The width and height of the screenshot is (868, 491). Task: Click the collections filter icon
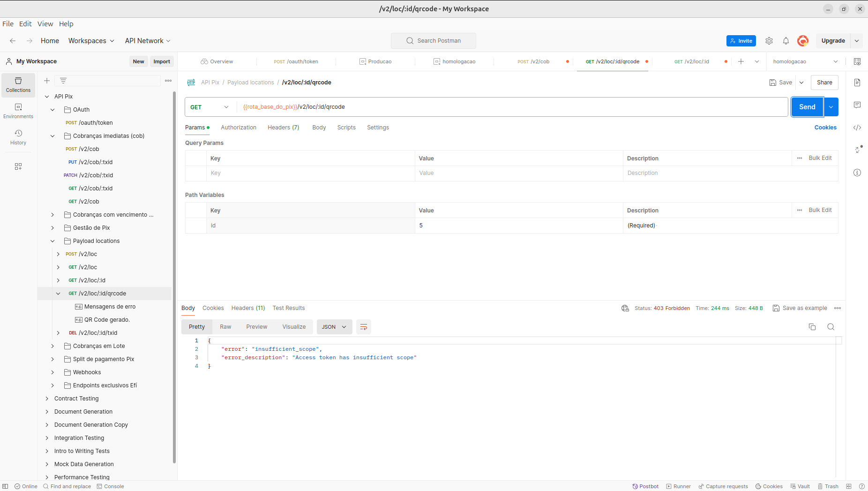pyautogui.click(x=63, y=81)
